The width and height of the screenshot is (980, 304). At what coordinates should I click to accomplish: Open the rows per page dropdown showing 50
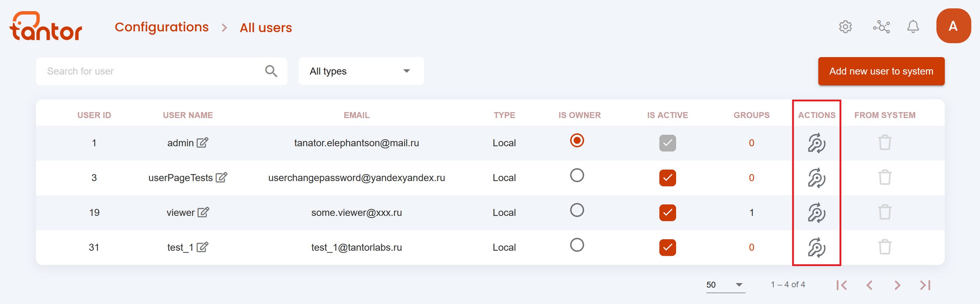[725, 285]
